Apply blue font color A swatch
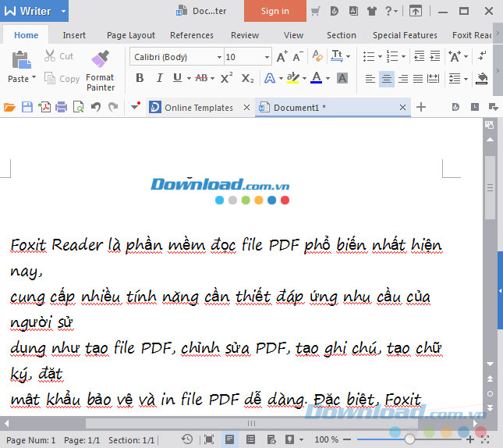 [317, 78]
